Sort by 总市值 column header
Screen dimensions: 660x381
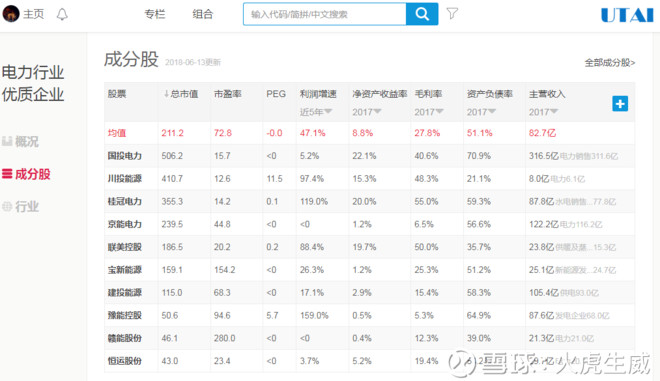click(x=181, y=94)
